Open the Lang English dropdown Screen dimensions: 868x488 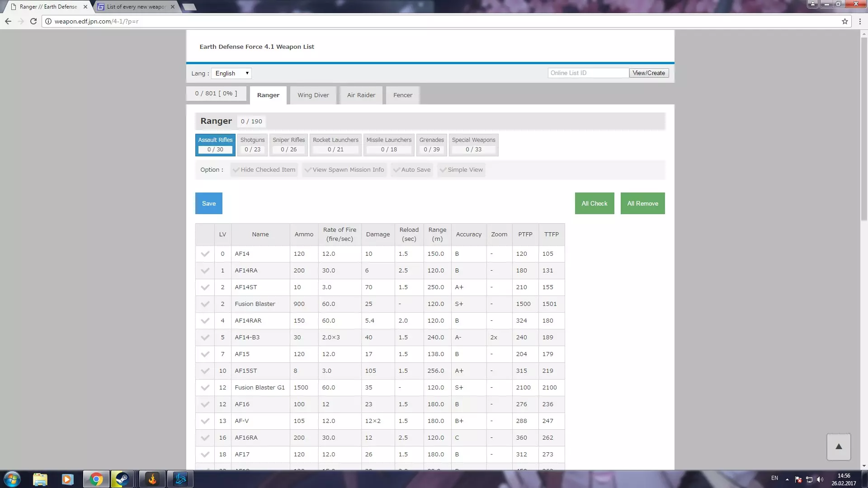point(231,73)
